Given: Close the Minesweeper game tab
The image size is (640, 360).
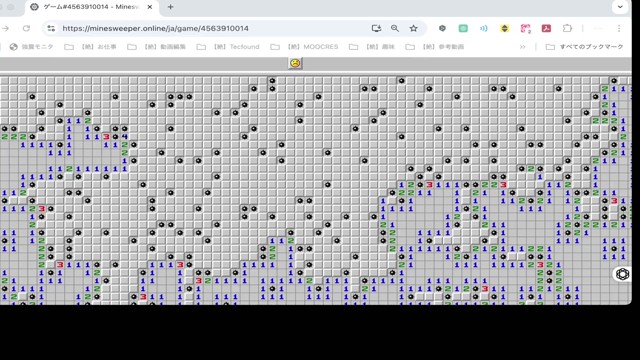Looking at the screenshot, I should 150,7.
